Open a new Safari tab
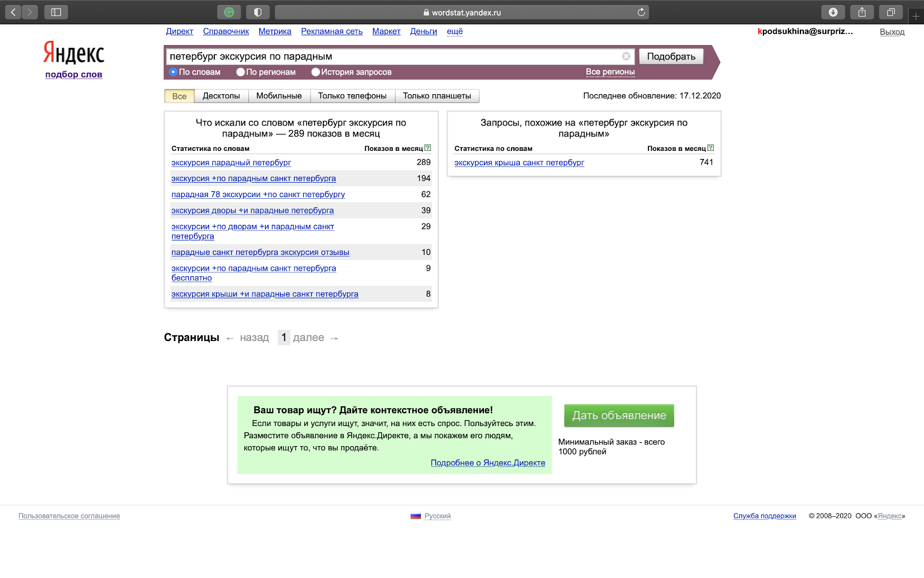924x578 pixels. coord(916,16)
